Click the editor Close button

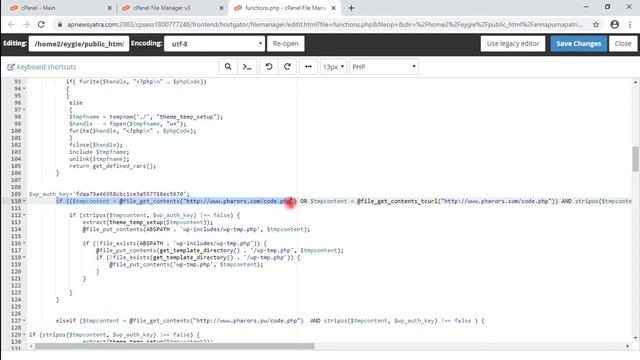623,44
